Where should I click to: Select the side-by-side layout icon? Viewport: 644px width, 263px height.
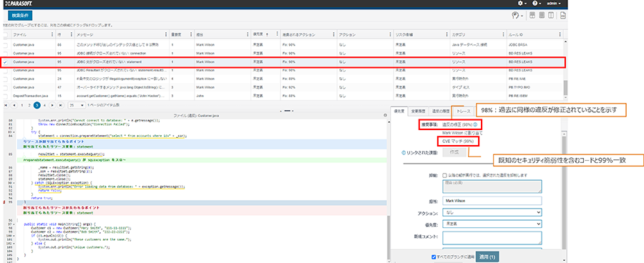(551, 16)
